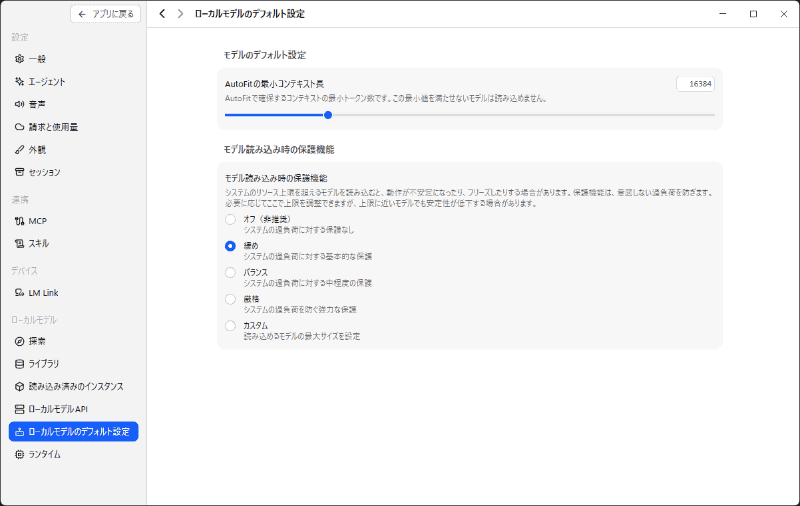The height and width of the screenshot is (506, 800).
Task: Open the LM Link label
Action: (x=43, y=293)
